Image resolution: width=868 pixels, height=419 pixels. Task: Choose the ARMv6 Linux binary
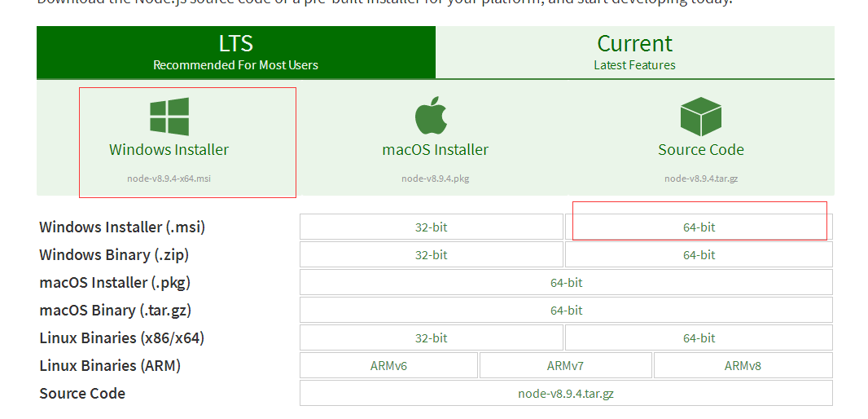[x=388, y=366]
